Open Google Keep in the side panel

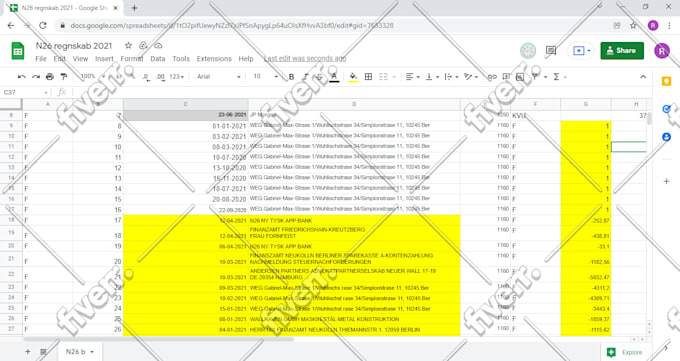(667, 82)
